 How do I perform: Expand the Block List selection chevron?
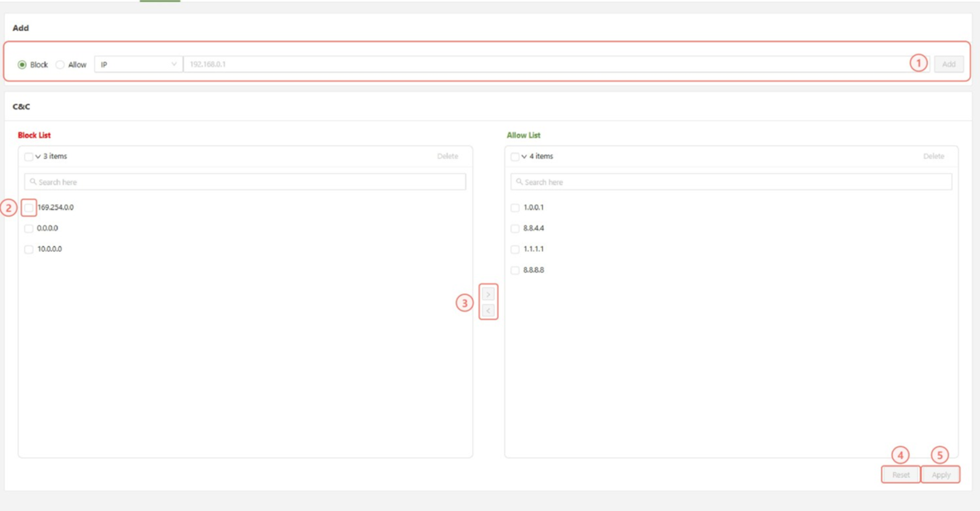(38, 156)
